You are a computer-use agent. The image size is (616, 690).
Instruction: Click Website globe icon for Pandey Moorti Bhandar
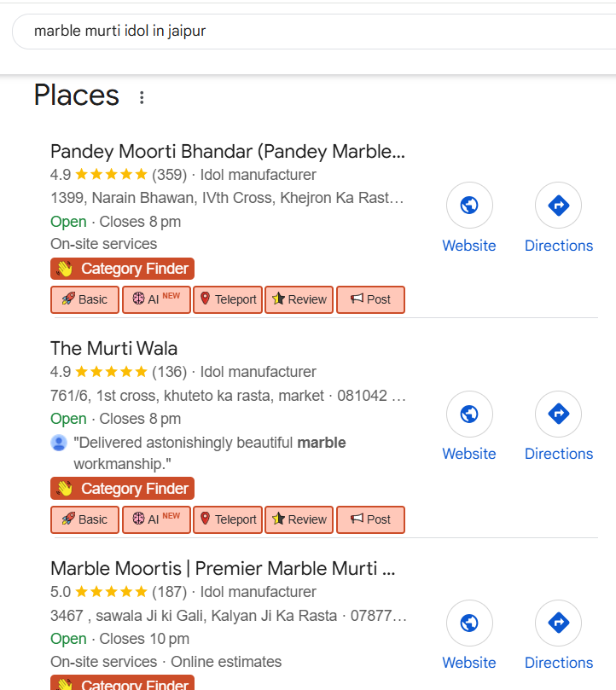469,206
